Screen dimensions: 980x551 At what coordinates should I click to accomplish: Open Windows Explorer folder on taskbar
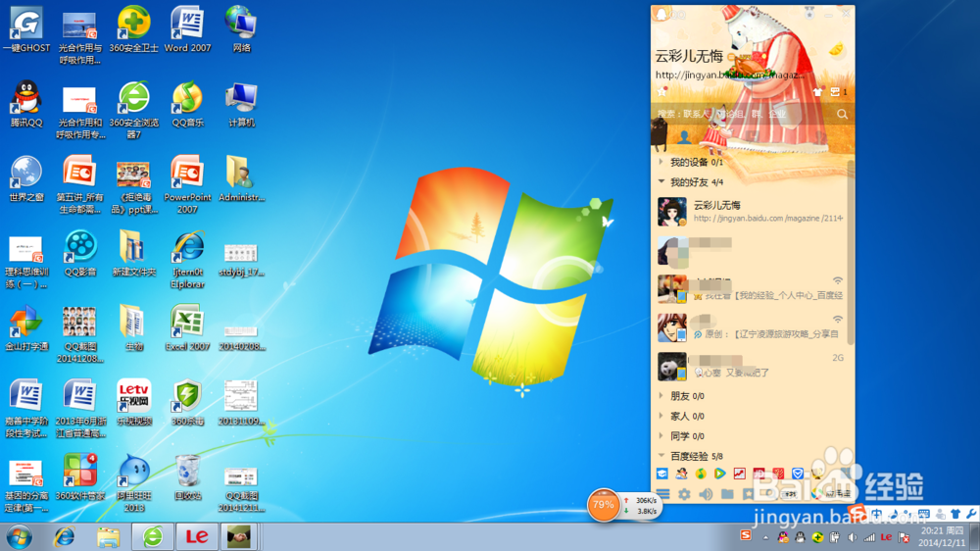108,536
